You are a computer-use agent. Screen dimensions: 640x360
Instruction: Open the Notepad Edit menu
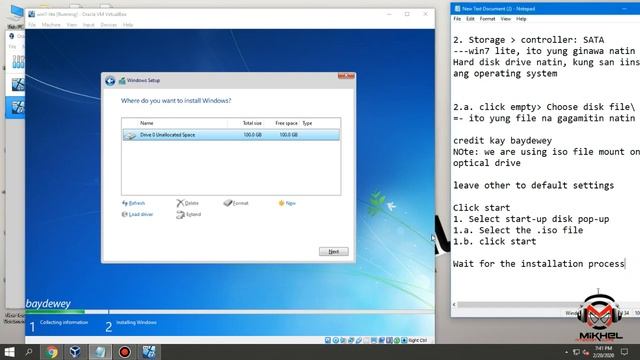pos(470,19)
